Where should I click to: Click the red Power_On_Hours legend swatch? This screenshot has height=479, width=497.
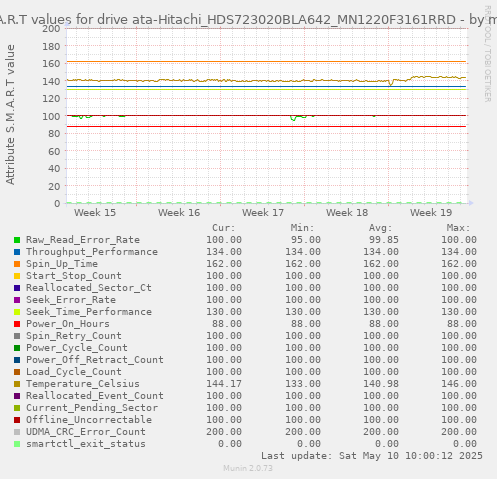click(17, 324)
